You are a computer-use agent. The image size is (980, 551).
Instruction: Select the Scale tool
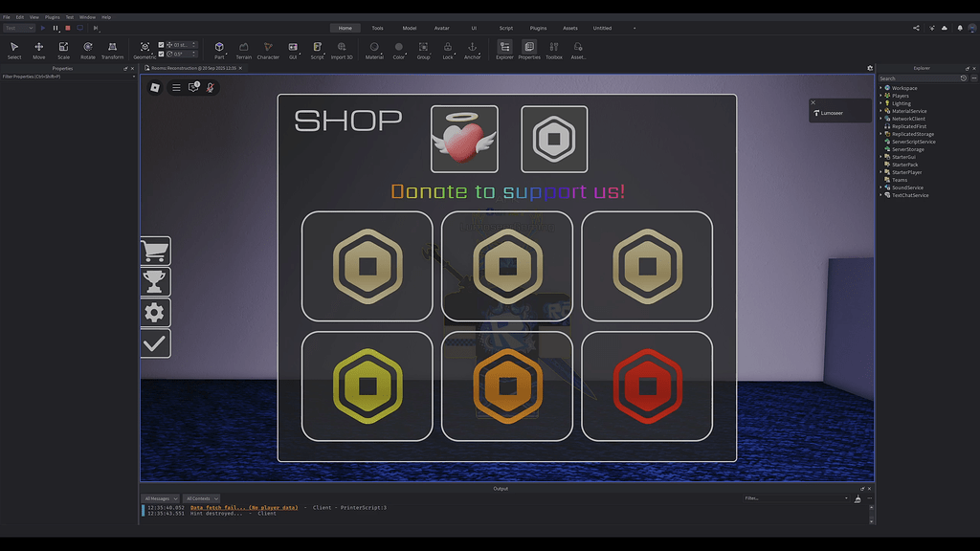pos(63,48)
